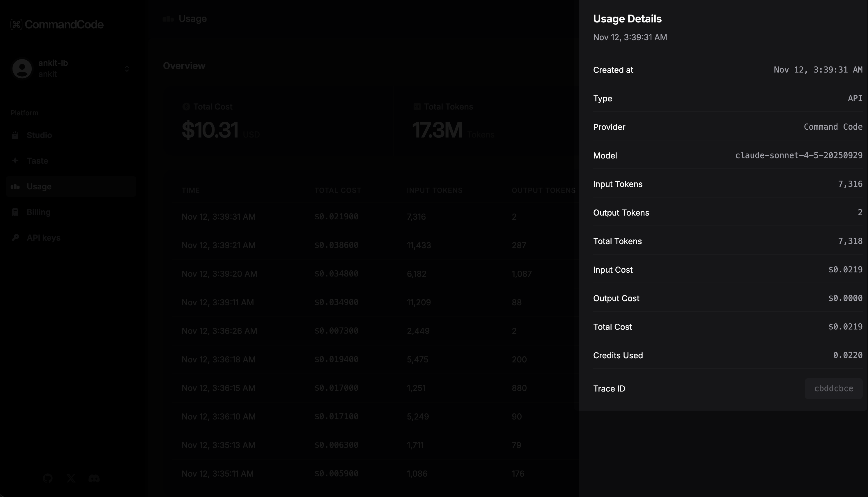868x497 pixels.
Task: Open the GitHub icon at sidebar bottom
Action: tap(47, 478)
